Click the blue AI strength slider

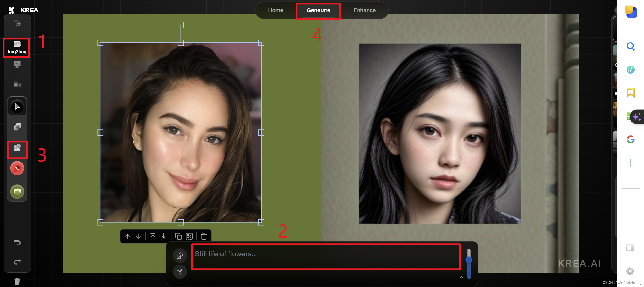coord(469,260)
